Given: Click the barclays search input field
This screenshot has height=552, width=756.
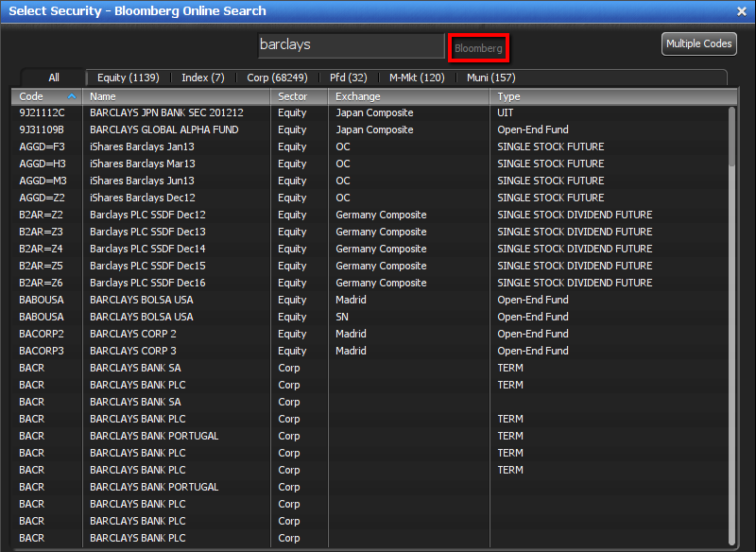Looking at the screenshot, I should tap(351, 45).
